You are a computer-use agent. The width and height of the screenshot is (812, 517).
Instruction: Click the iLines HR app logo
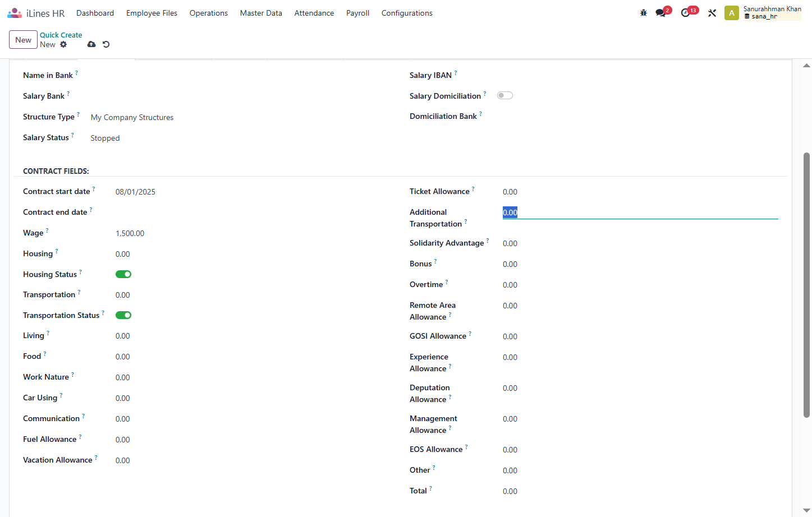[15, 13]
